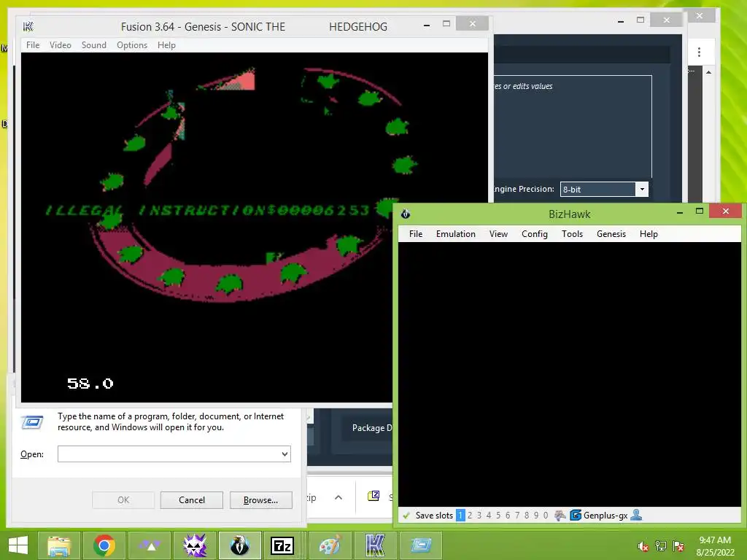Click Cancel in the Run dialog
The width and height of the screenshot is (747, 560).
[192, 500]
